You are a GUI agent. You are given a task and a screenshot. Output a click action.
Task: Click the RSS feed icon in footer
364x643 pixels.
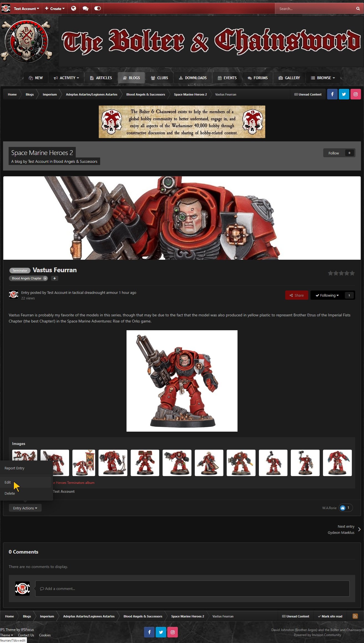coord(355,616)
